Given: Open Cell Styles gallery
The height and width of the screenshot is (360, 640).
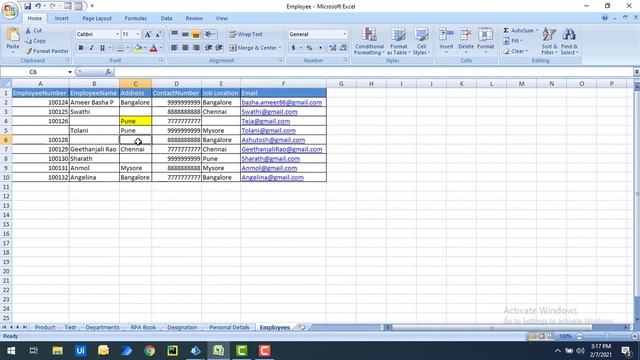Looking at the screenshot, I should click(x=421, y=41).
